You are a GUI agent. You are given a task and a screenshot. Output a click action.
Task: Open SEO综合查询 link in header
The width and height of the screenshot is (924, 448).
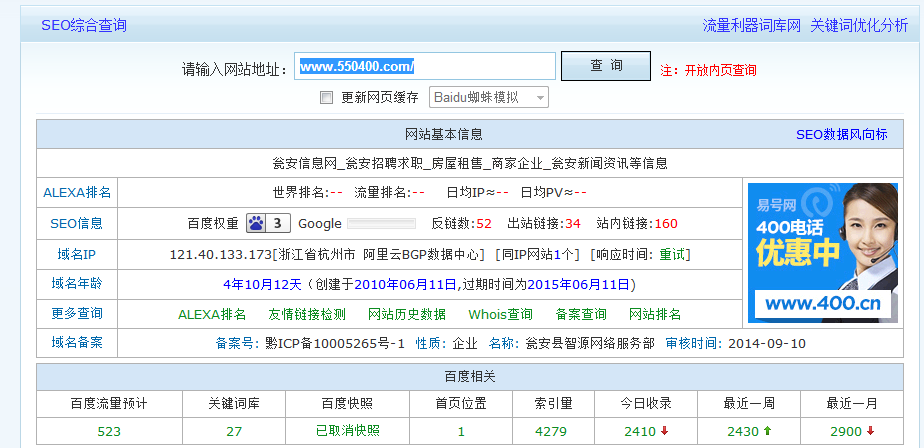click(84, 25)
